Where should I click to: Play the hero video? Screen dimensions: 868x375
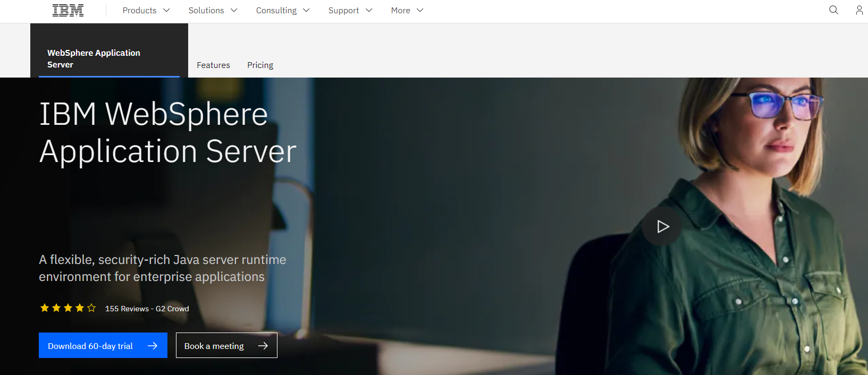coord(662,226)
